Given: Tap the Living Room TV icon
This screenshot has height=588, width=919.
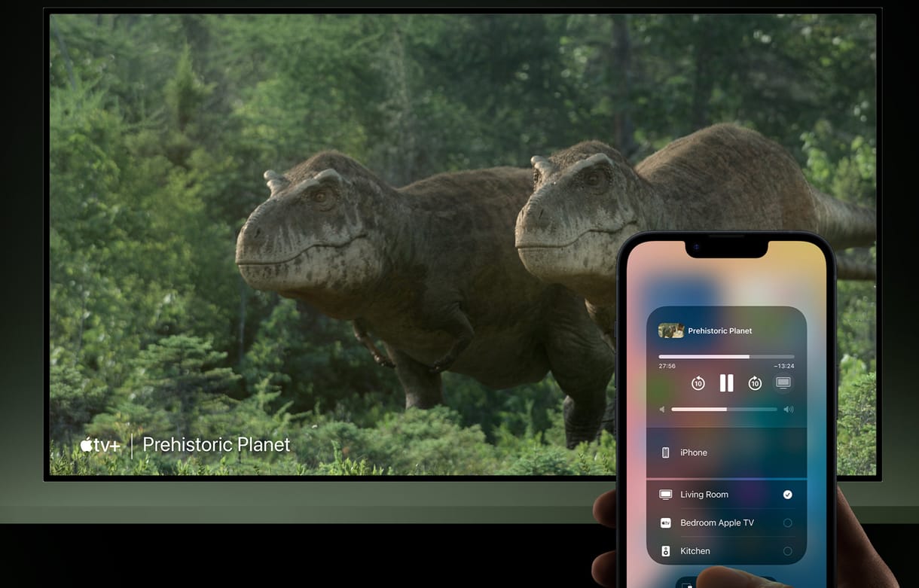Looking at the screenshot, I should [665, 495].
